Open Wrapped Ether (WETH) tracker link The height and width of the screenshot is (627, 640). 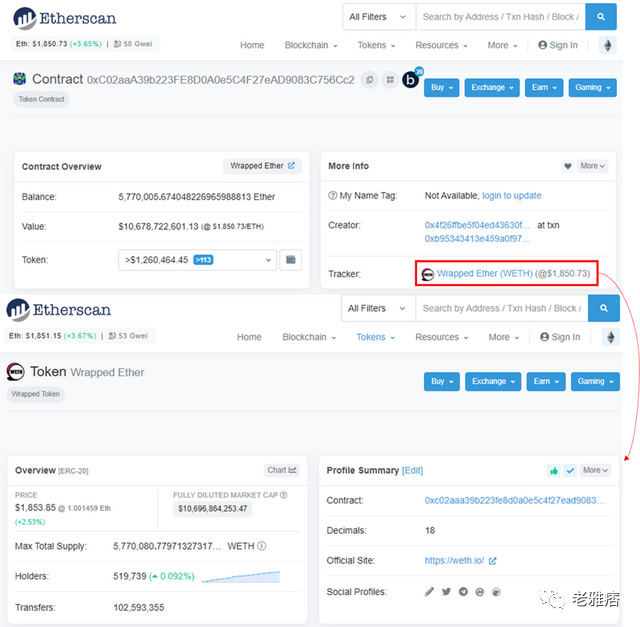point(484,273)
